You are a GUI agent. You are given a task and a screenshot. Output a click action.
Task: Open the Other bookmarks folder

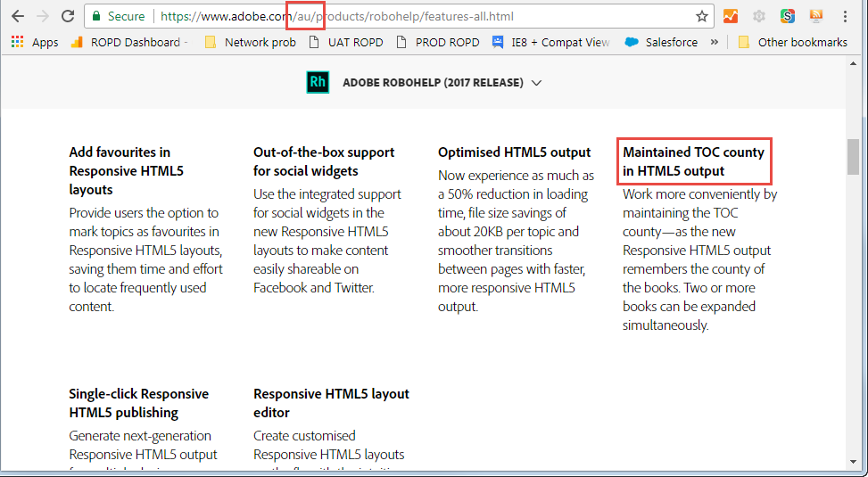coord(793,42)
